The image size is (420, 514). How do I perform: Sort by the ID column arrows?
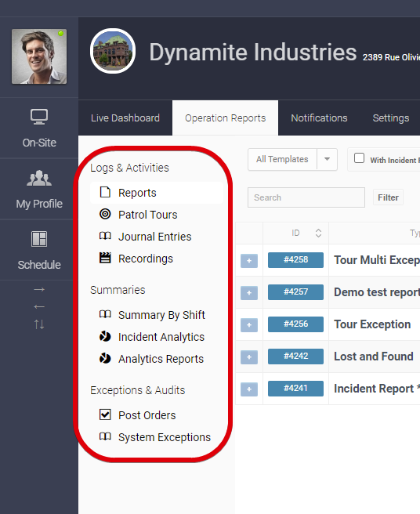tap(318, 233)
